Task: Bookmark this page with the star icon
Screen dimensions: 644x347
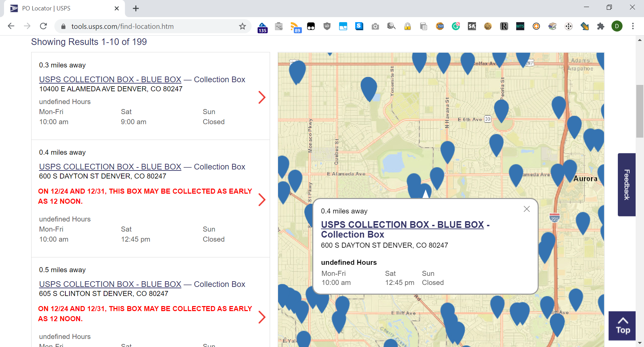Action: [243, 26]
